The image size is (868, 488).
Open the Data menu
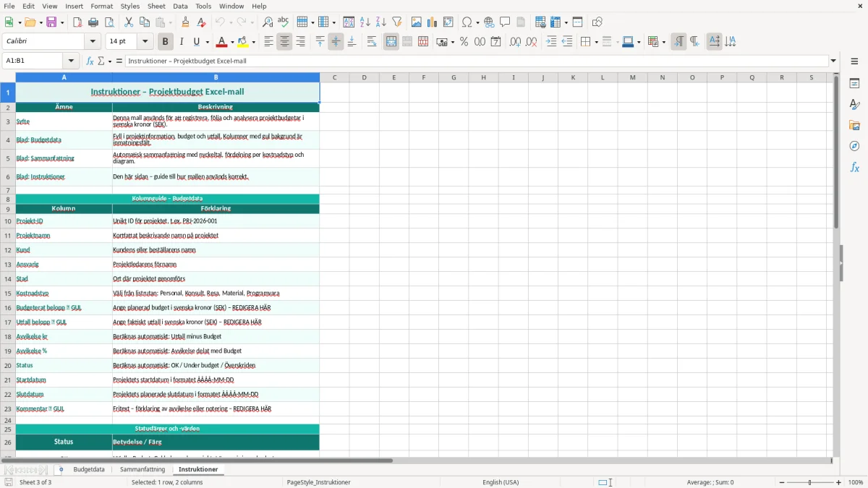[x=180, y=6]
